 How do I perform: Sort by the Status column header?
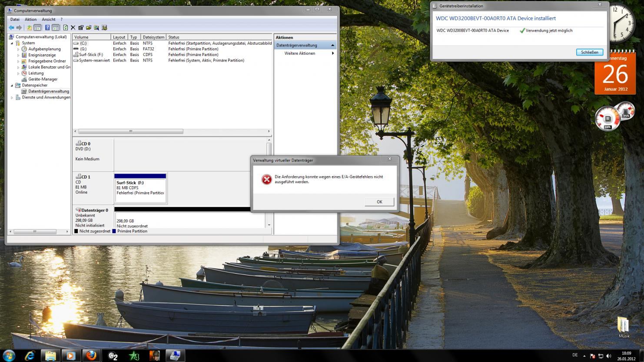(219, 37)
